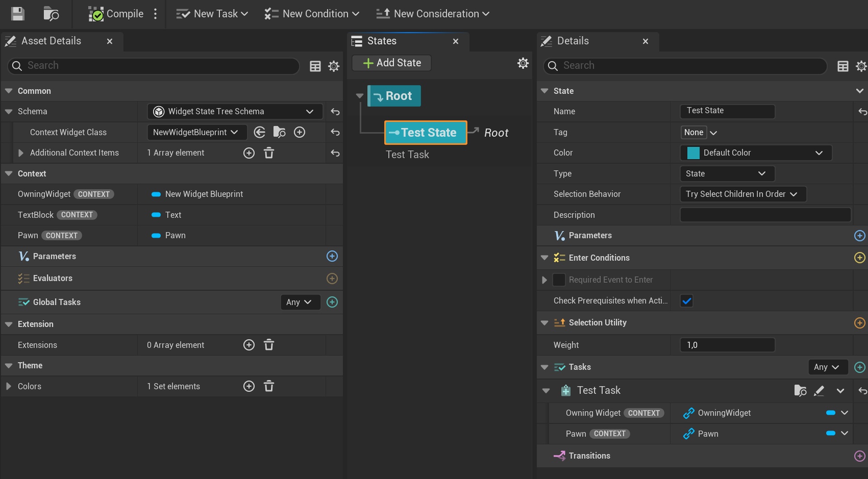Add parameter in Details Parameters section
This screenshot has width=868, height=479.
(859, 236)
